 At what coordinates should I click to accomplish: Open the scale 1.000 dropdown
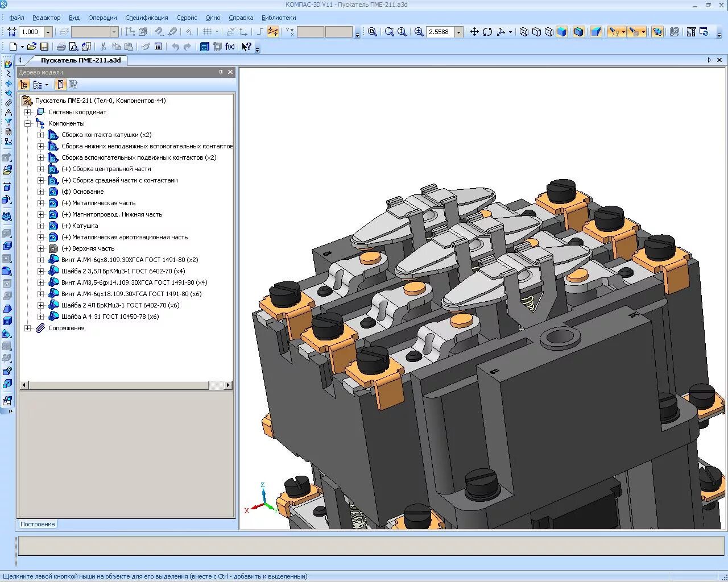48,32
